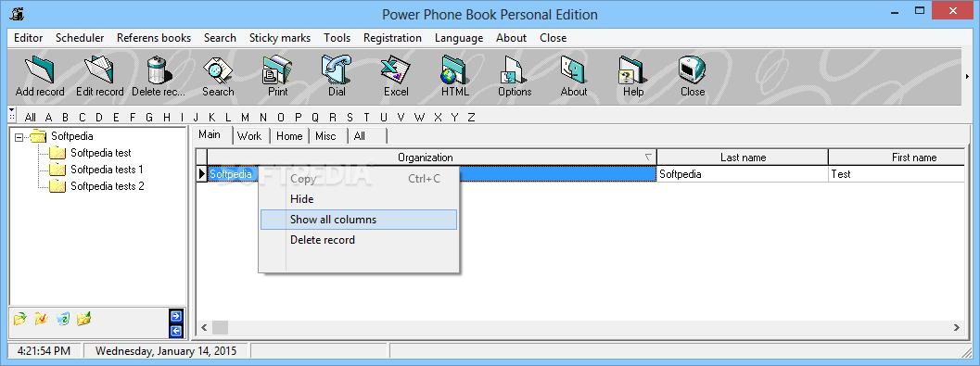Click the blue right-arrow button in tree panel
The height and width of the screenshot is (366, 980).
click(x=176, y=316)
